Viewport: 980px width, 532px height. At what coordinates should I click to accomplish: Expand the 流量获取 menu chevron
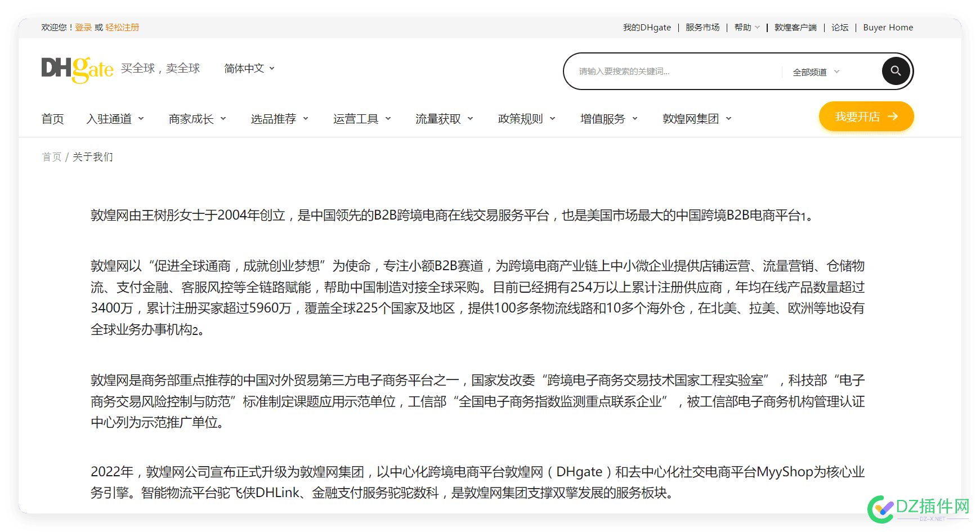[x=471, y=119]
